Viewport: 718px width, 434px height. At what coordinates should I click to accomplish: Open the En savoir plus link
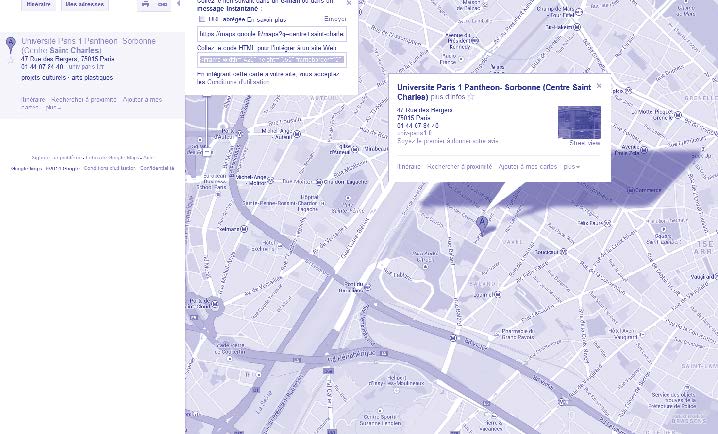tap(267, 19)
